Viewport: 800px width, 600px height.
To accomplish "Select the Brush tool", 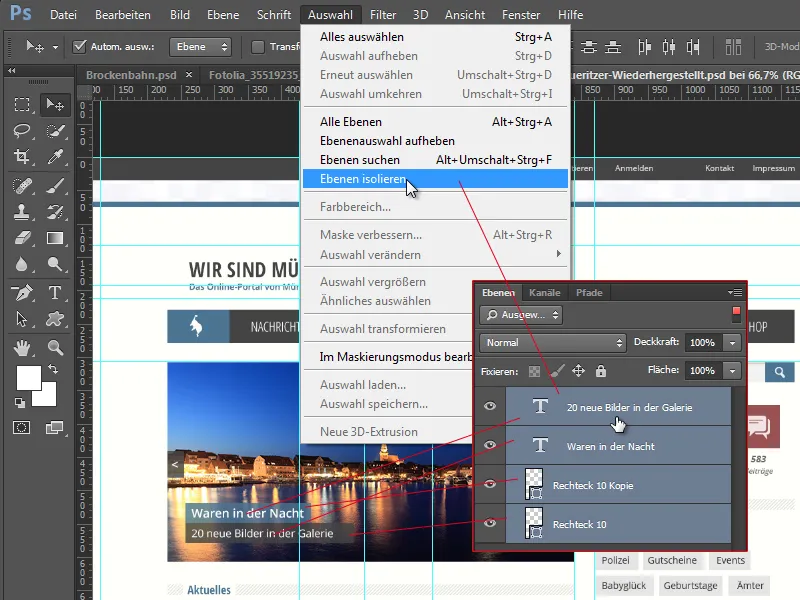I will point(55,186).
